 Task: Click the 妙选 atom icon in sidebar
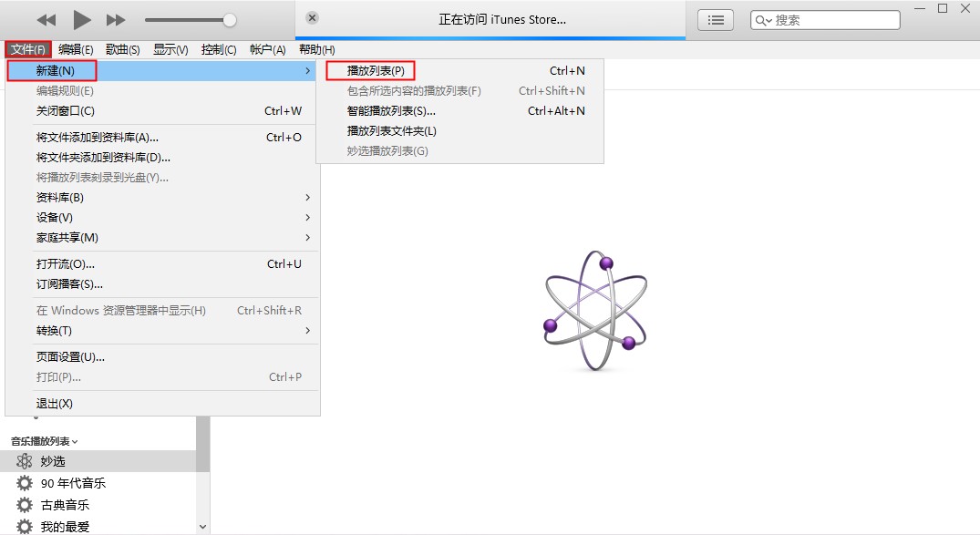click(x=25, y=461)
